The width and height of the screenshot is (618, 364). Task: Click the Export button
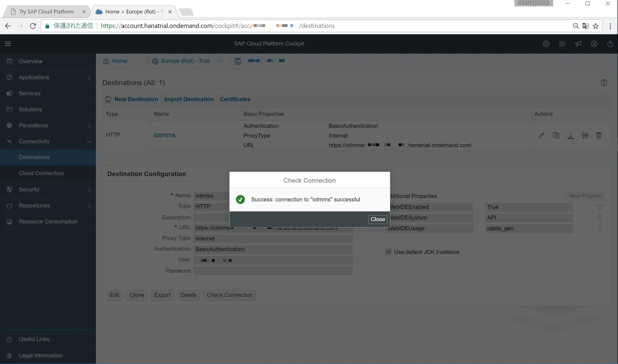[162, 295]
